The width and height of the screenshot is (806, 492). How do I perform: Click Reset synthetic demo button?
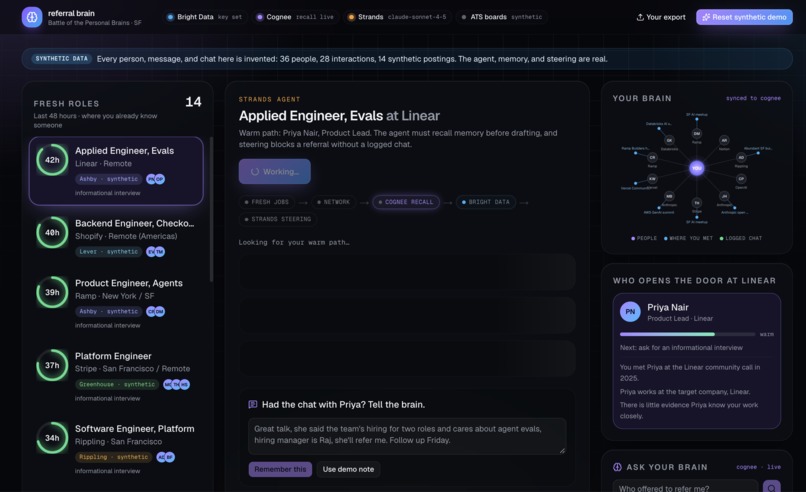pos(744,17)
